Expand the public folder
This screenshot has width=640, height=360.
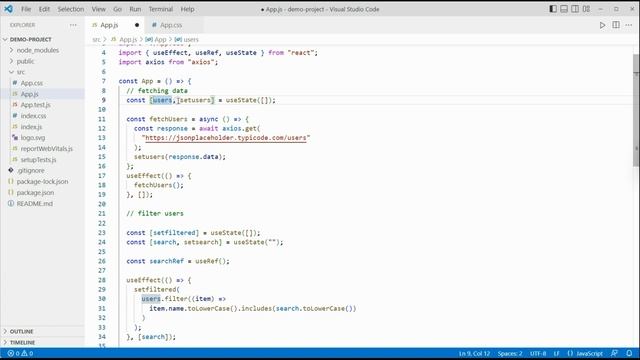25,61
